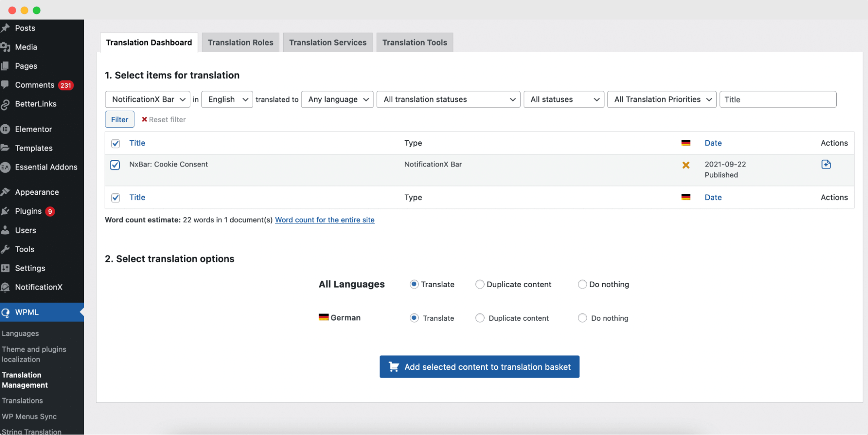The width and height of the screenshot is (868, 435).
Task: Uncheck the NxBar: Cookie Consent checkbox
Action: (x=115, y=165)
